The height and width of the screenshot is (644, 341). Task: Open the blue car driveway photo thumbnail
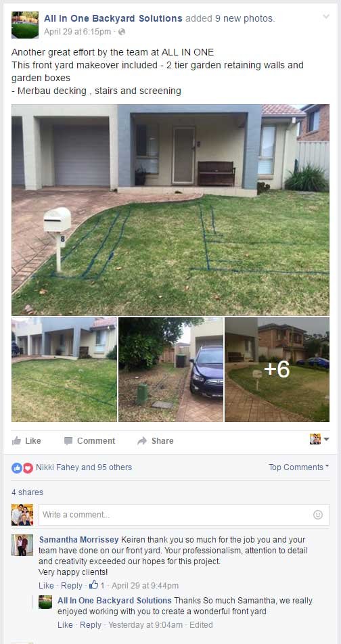point(171,369)
